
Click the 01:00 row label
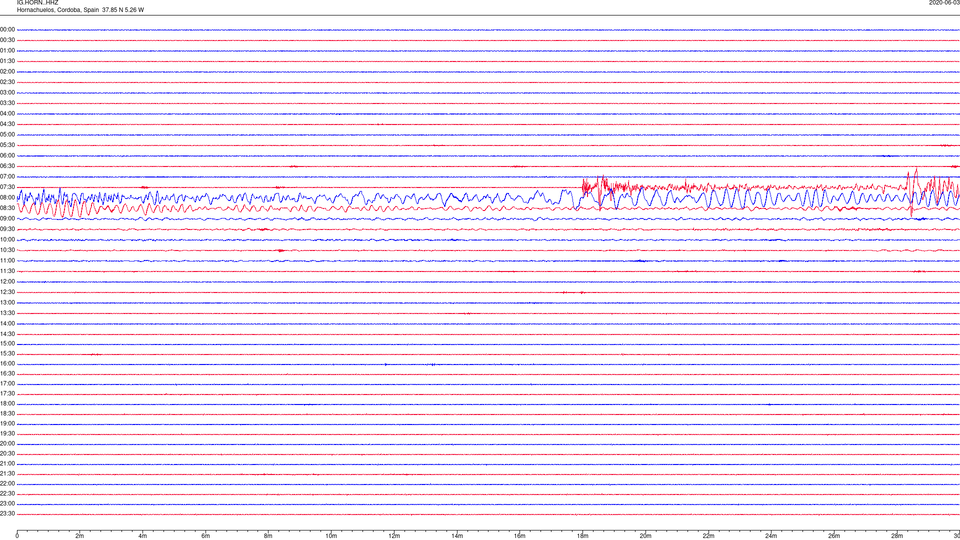(7, 51)
